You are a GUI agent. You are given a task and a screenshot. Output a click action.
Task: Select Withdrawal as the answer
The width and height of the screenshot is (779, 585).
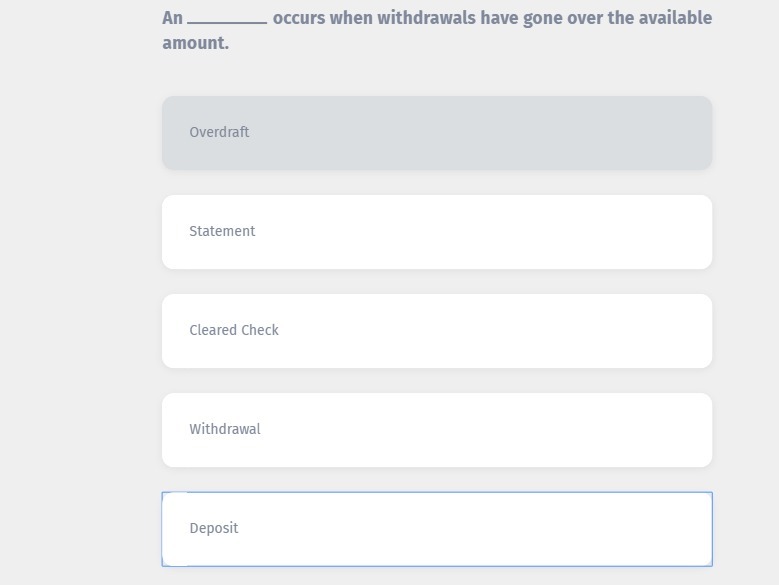click(436, 430)
